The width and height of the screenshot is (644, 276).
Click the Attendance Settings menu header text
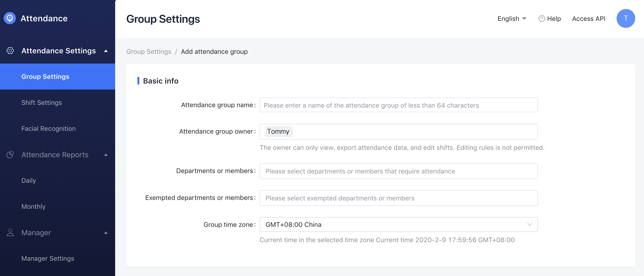coord(59,51)
